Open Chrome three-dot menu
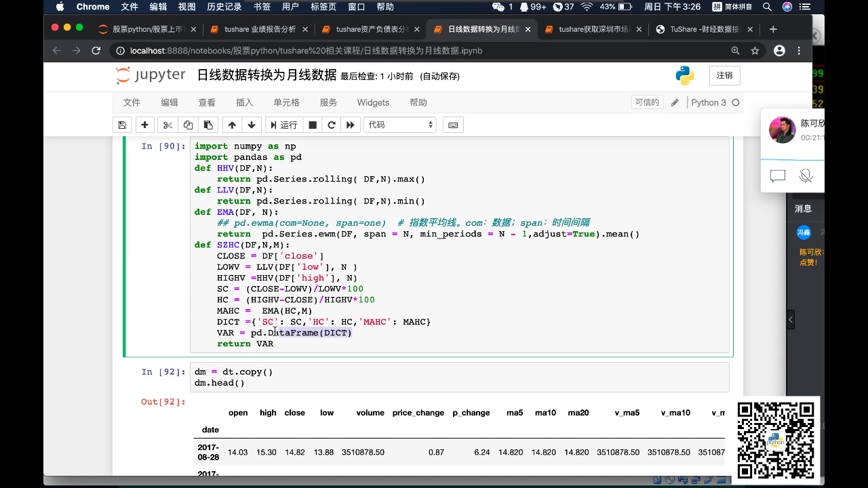 [800, 51]
